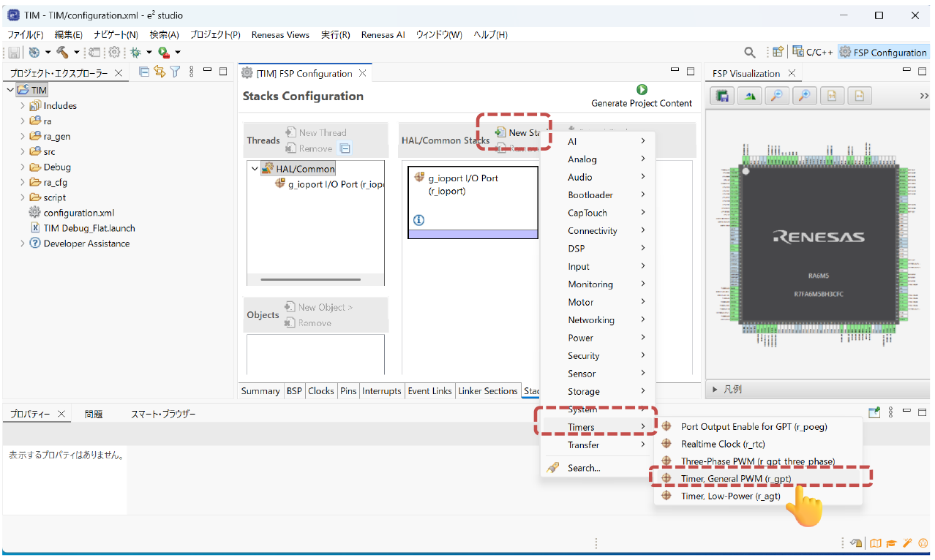Screen dimensions: 935x560
Task: Click the green bug debug icon
Action: pyautogui.click(x=135, y=53)
